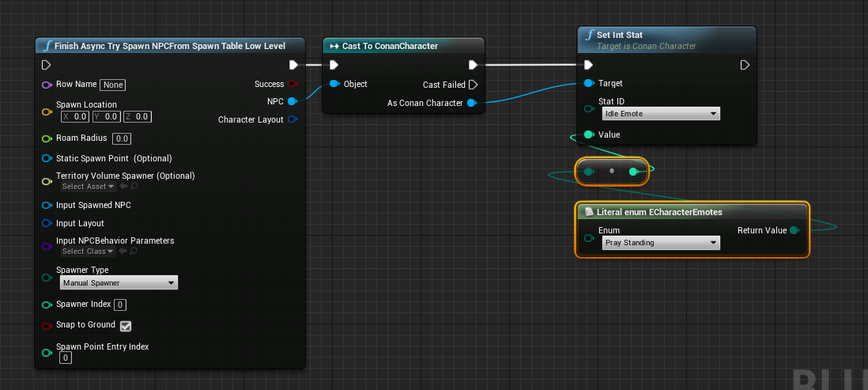The height and width of the screenshot is (390, 868).
Task: Click the Return Value pin on Literal enum
Action: point(794,230)
